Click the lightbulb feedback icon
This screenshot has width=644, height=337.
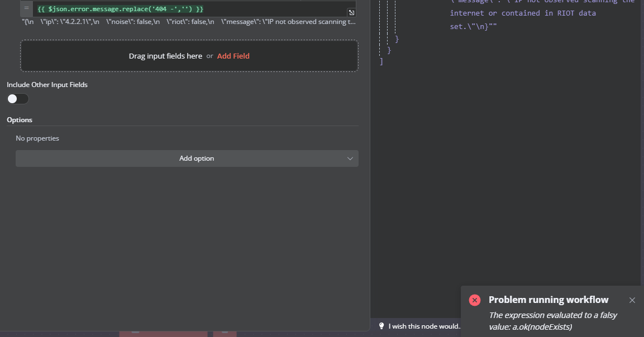[x=381, y=326]
